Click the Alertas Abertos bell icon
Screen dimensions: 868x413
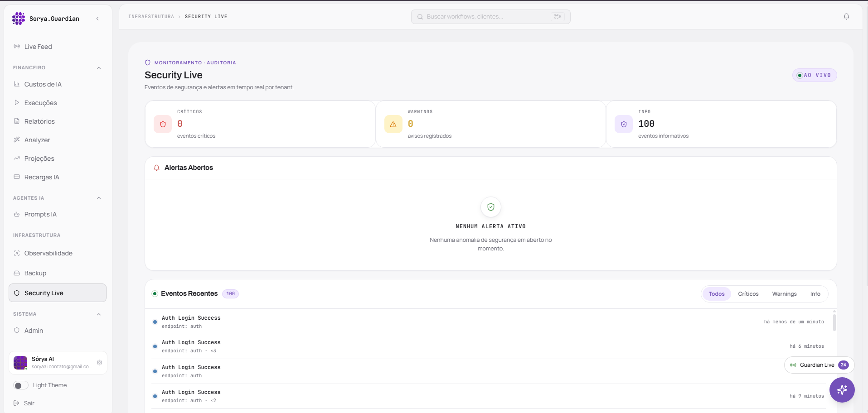pos(156,168)
